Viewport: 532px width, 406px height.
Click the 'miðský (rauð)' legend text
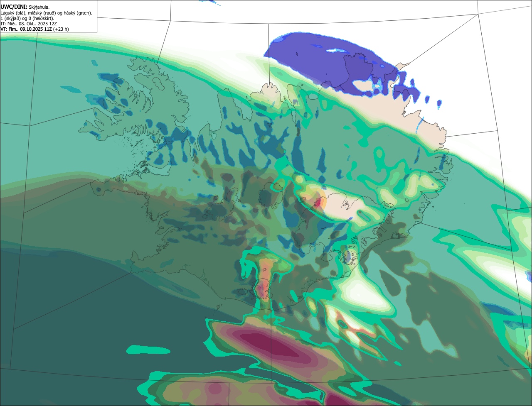(42, 13)
